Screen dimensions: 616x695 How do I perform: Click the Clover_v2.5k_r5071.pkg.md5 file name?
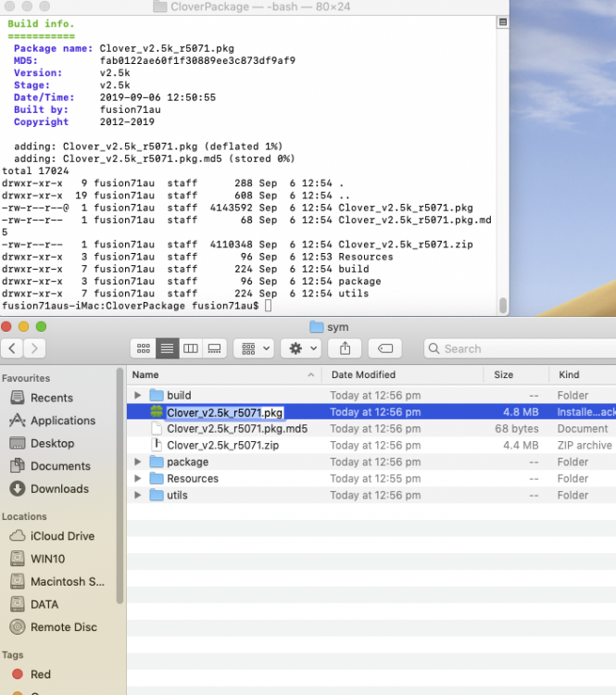237,429
